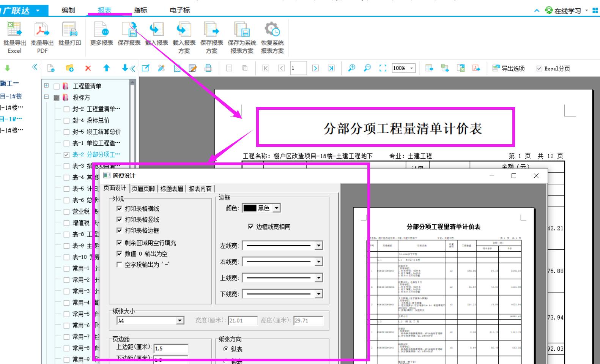Expand the 工程量清单 tree node
Viewport: 600px width, 364px height.
click(x=46, y=85)
